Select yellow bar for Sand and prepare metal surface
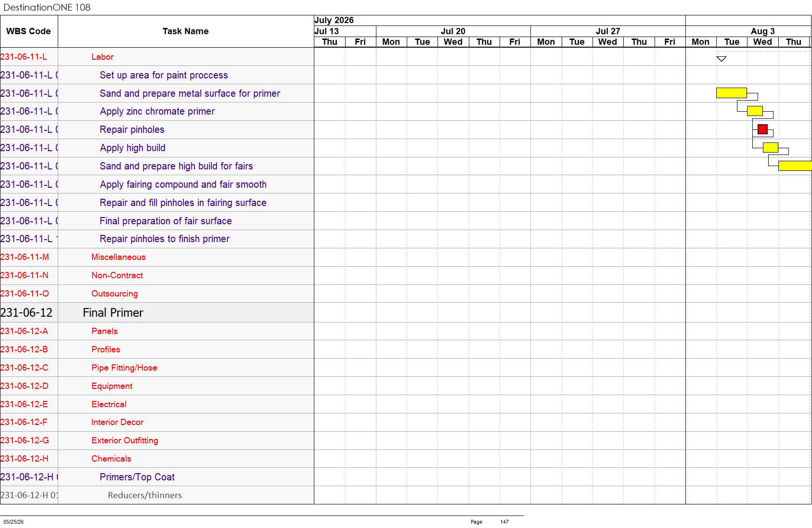Screen dimensions: 812x528 732,93
